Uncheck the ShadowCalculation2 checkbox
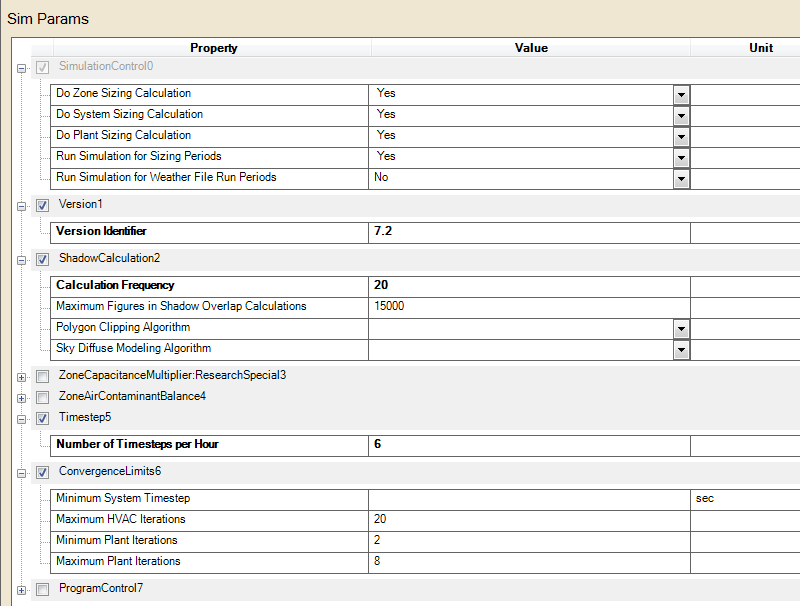The height and width of the screenshot is (606, 800). 42,260
